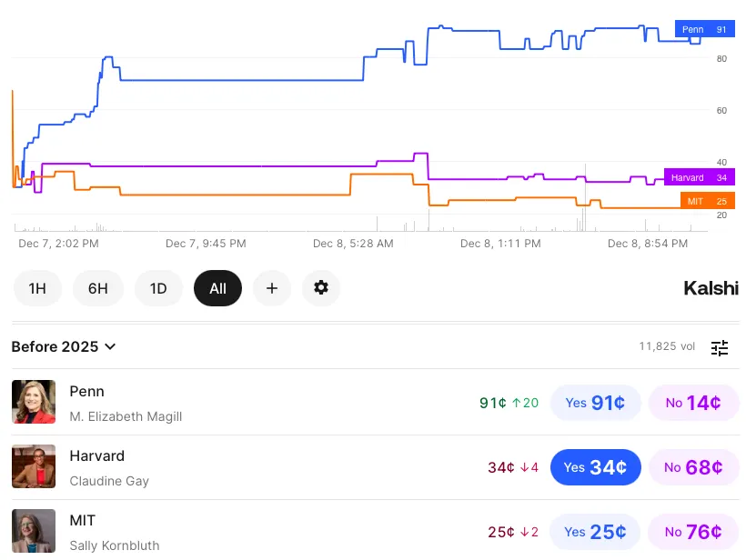Select the All time range
Image resolution: width=746 pixels, height=560 pixels.
click(218, 288)
